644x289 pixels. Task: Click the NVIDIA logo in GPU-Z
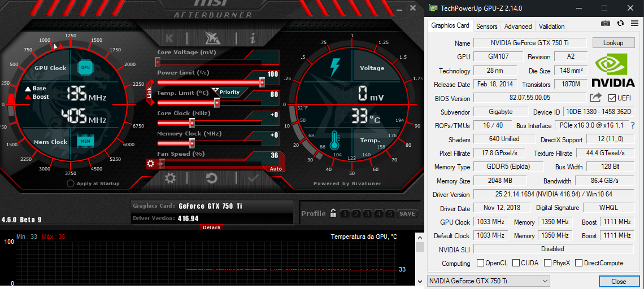click(x=613, y=70)
